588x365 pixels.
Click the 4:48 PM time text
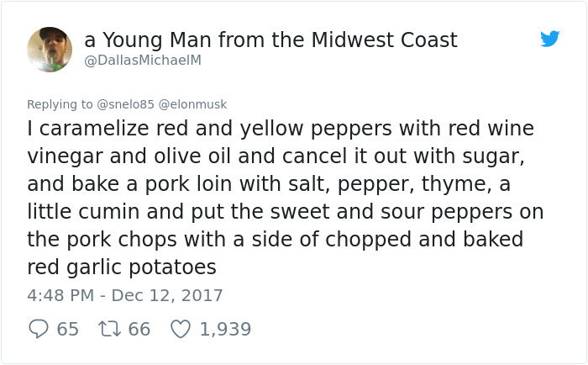click(60, 295)
